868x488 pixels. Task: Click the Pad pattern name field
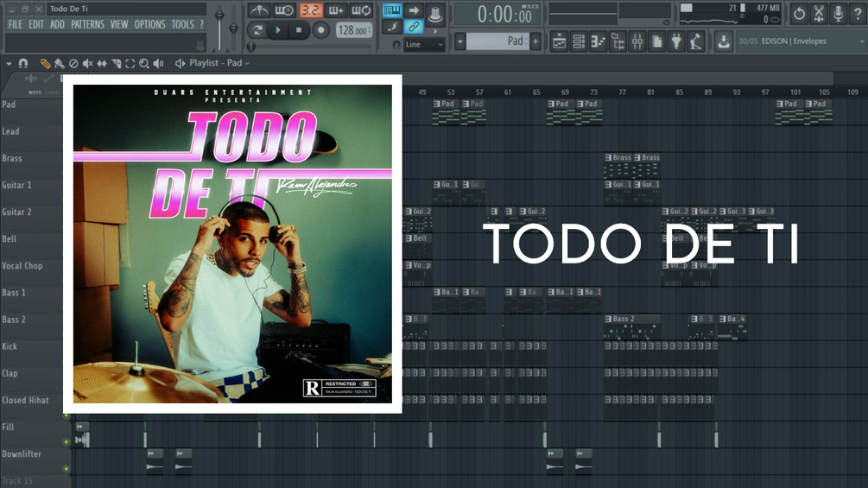[x=497, y=41]
